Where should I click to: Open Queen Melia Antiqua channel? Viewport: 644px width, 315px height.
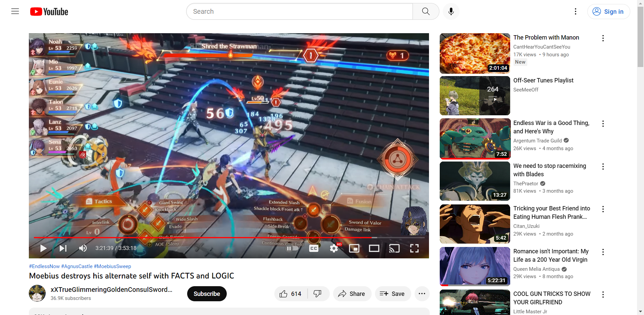tap(536, 269)
